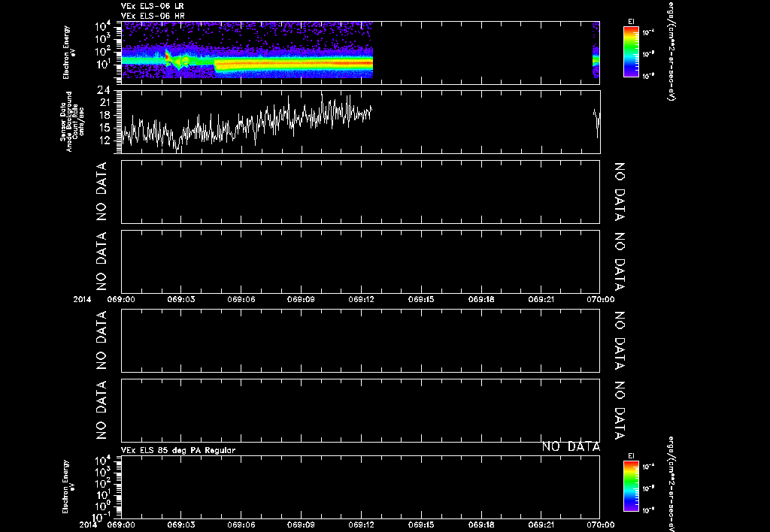Click '069:18' on the middle time axis
Screen dimensions: 770x532
[x=482, y=299]
